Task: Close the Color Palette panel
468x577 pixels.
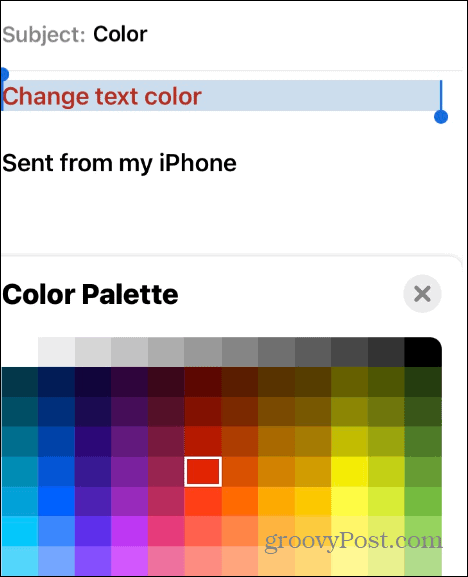Action: click(x=422, y=294)
